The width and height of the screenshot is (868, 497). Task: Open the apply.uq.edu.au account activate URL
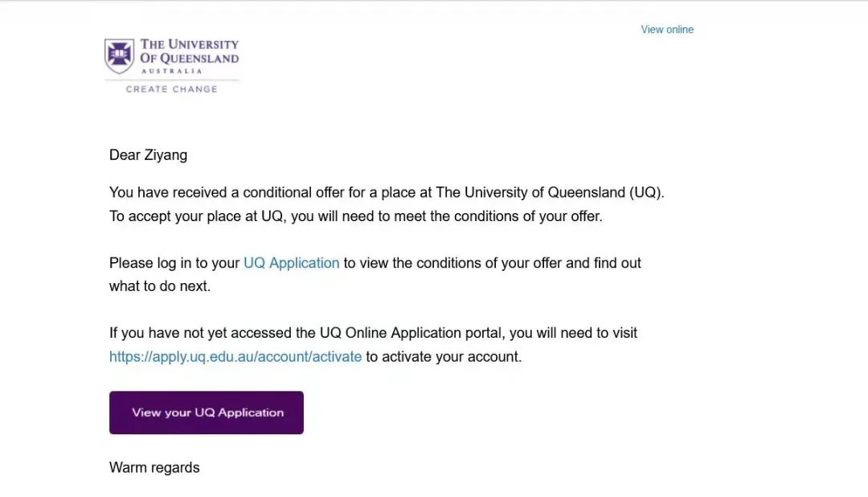pos(235,356)
